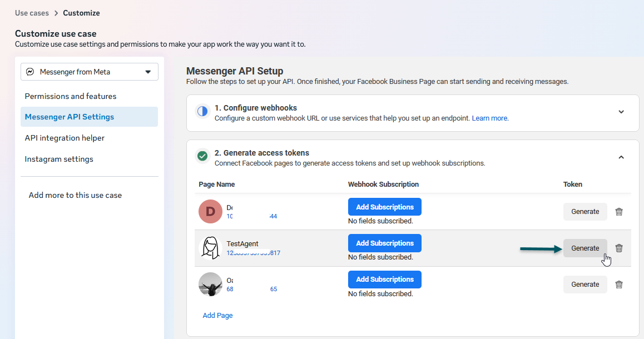
Task: Click 'No fields subscribed.' under TestAgent
Action: [x=380, y=257]
